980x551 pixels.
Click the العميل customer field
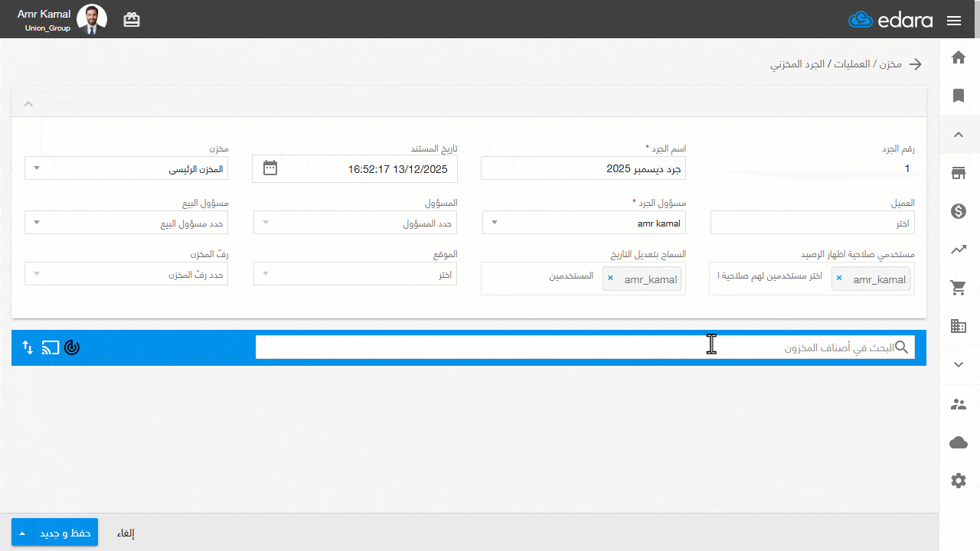(x=812, y=223)
